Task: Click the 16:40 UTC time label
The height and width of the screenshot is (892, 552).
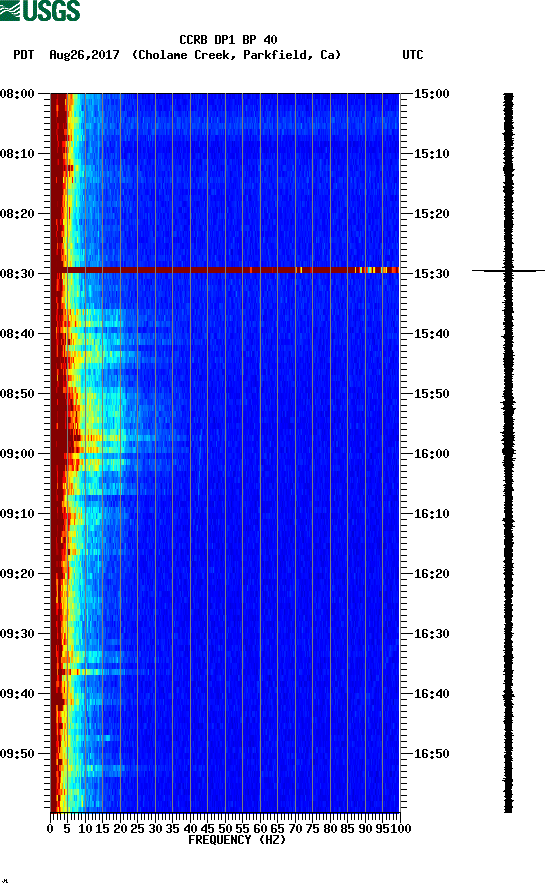Action: (x=431, y=694)
